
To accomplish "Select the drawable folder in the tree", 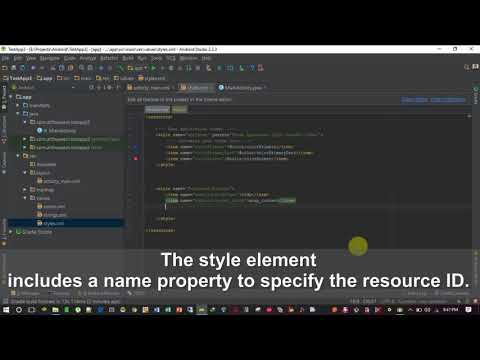I will click(x=43, y=164).
